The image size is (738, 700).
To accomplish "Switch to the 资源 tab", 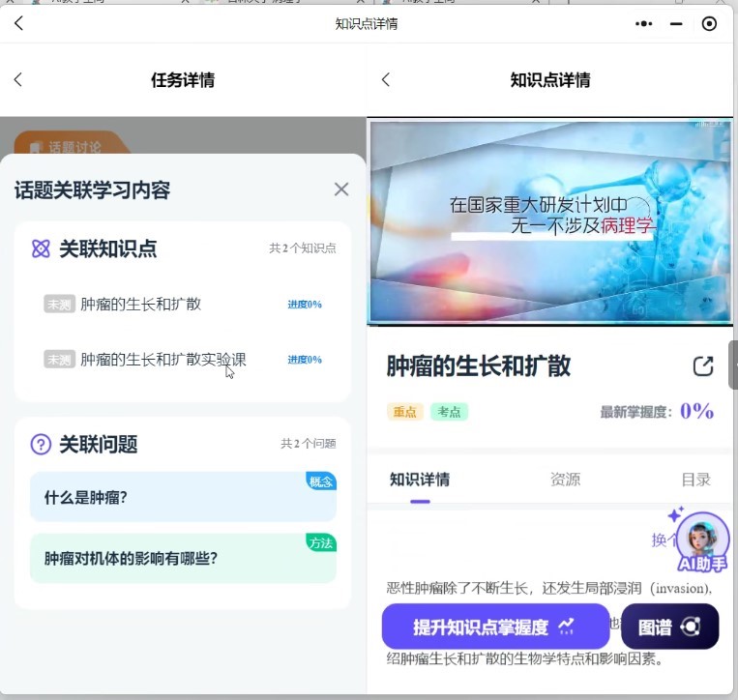I will [565, 480].
